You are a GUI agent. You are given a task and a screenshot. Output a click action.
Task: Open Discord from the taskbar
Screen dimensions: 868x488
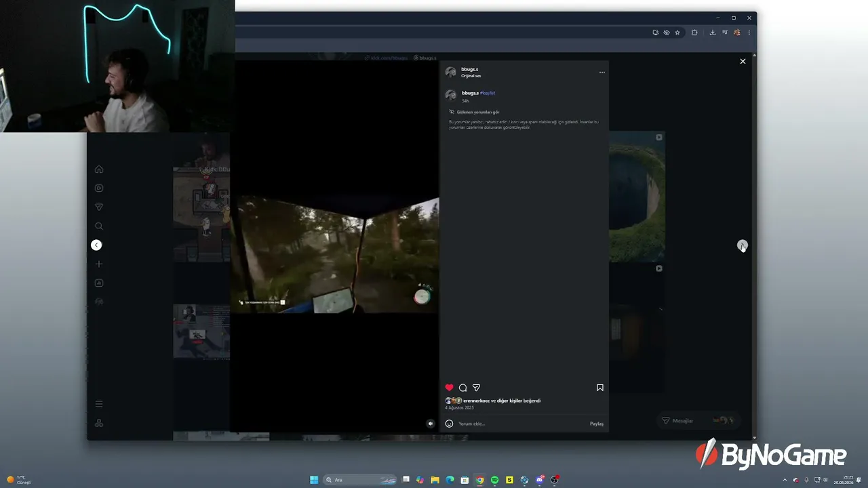click(540, 480)
